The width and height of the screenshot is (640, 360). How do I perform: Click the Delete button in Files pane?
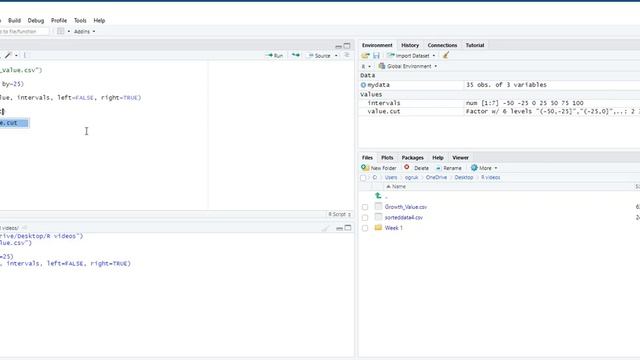416,168
